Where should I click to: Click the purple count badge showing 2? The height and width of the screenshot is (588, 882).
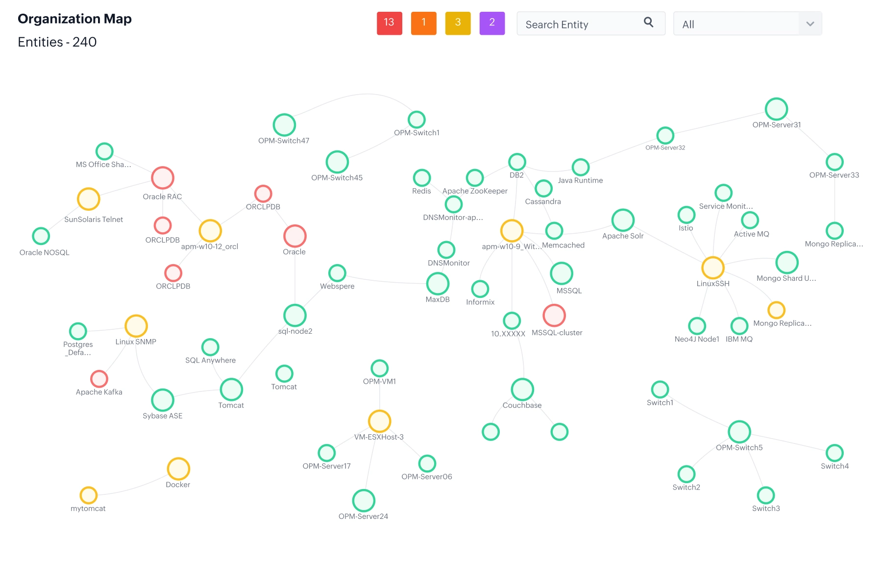pyautogui.click(x=492, y=23)
